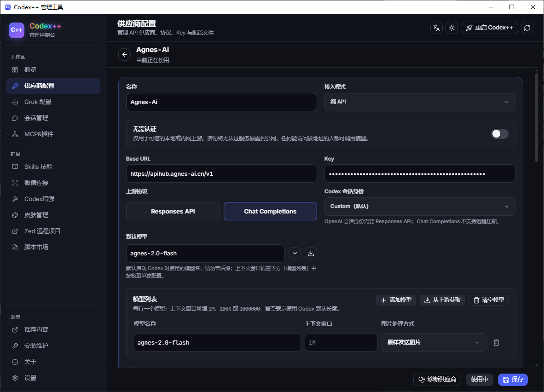Screen dimensions: 544x392
Task: Open 皮肤管理 in the sidebar
Action: point(53,215)
